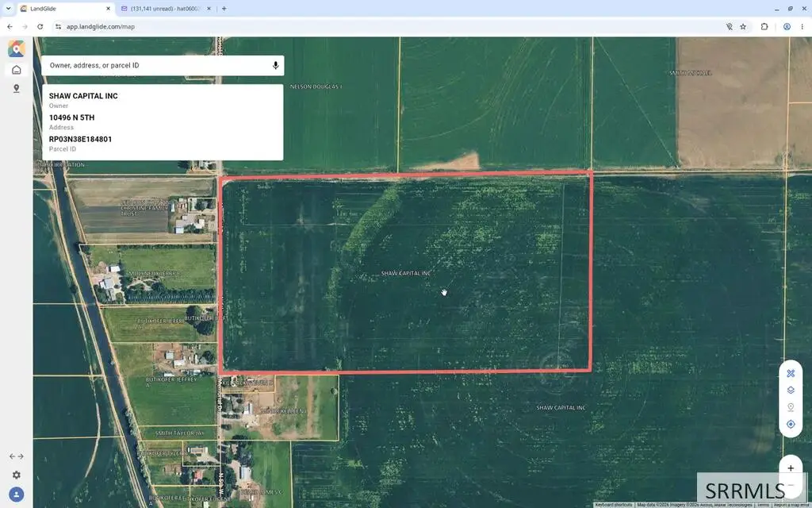The width and height of the screenshot is (812, 508).
Task: Bookmark this page with the star icon
Action: pyautogui.click(x=743, y=26)
